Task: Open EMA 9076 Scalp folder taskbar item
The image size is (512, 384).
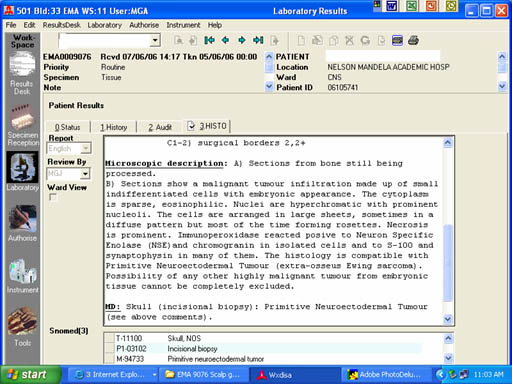Action: (204, 375)
